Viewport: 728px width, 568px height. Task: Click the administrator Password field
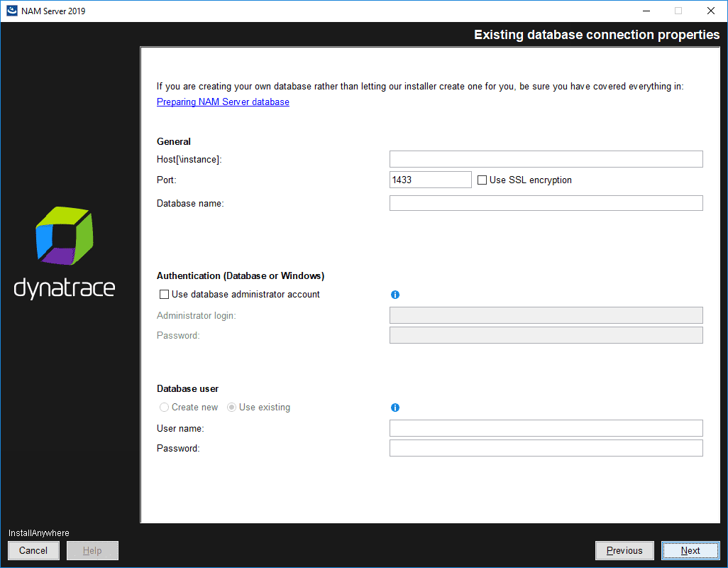coord(546,335)
